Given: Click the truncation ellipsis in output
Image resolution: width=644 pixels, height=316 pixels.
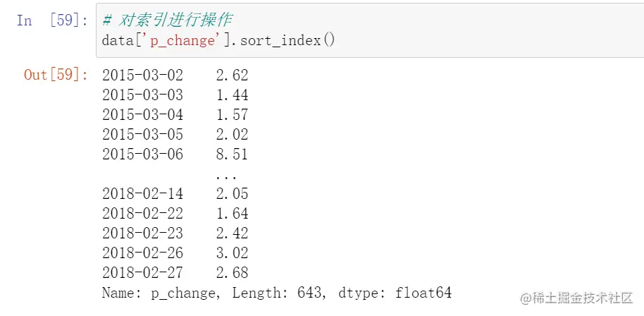Looking at the screenshot, I should (226, 175).
